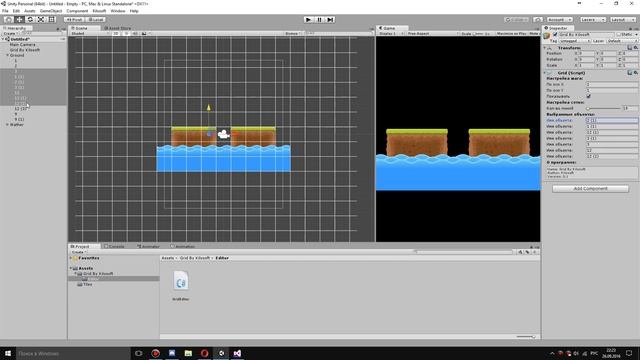The width and height of the screenshot is (640, 360).
Task: Open the notification center icon
Action: (629, 353)
